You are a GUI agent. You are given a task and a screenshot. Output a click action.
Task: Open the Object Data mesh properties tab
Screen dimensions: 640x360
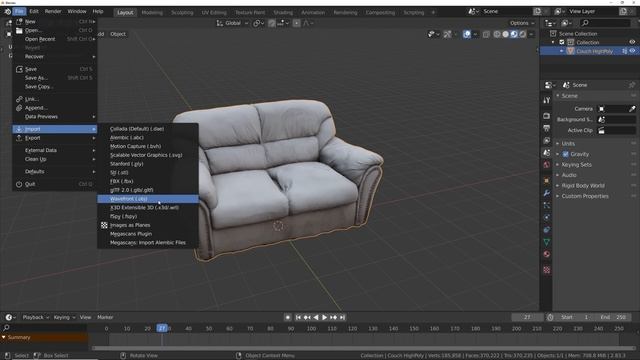tap(547, 242)
